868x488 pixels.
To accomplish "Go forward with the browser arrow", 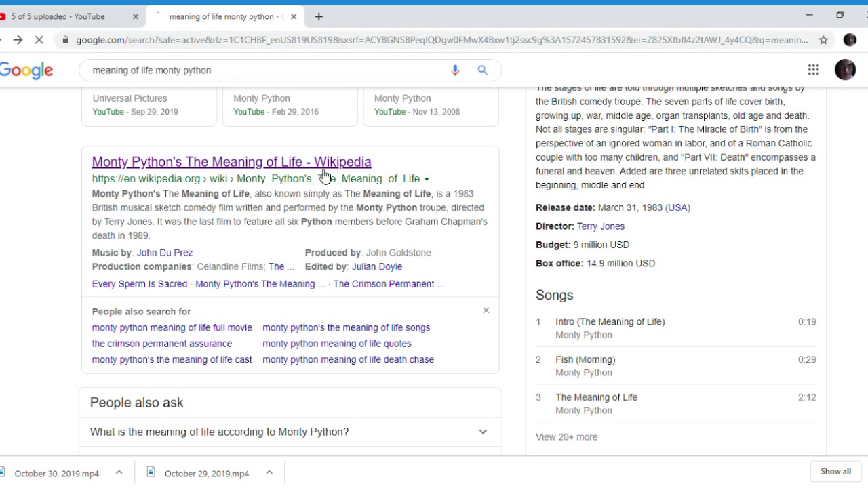I will [x=18, y=40].
